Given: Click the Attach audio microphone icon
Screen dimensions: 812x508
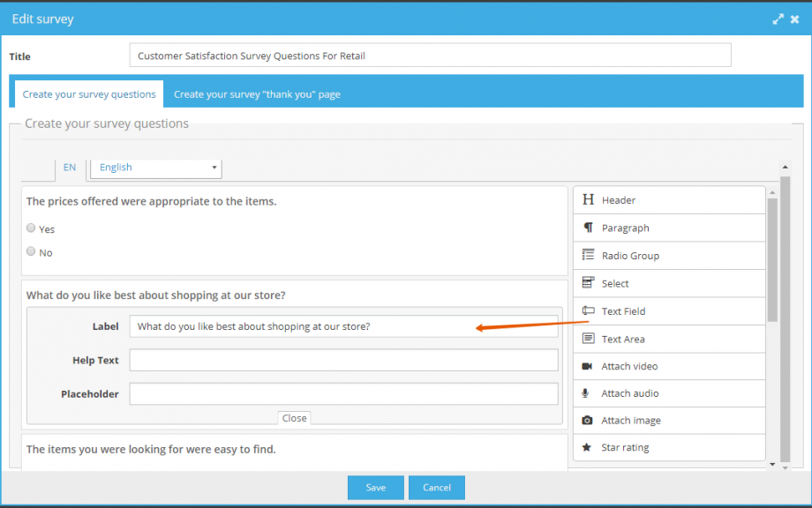Looking at the screenshot, I should pyautogui.click(x=585, y=393).
